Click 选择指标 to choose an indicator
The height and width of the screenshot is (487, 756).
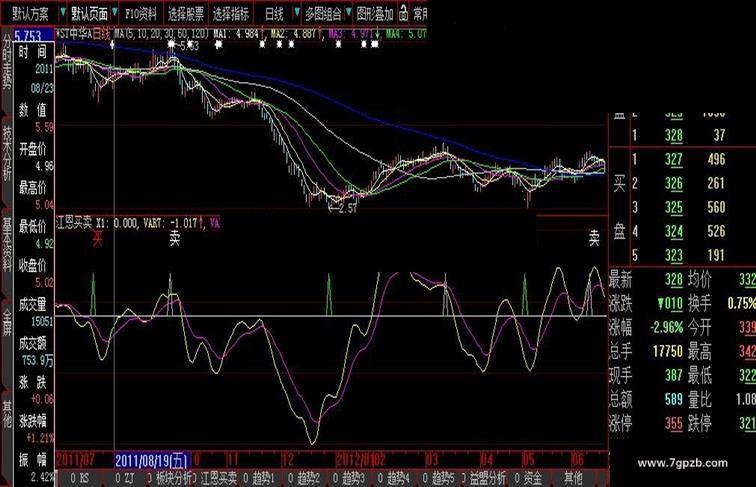coord(231,14)
